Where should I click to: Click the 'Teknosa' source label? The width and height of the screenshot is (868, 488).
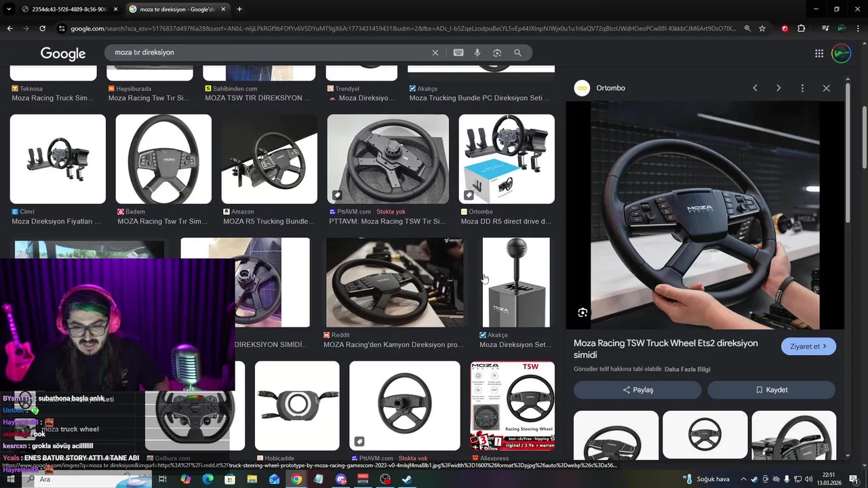(x=31, y=89)
